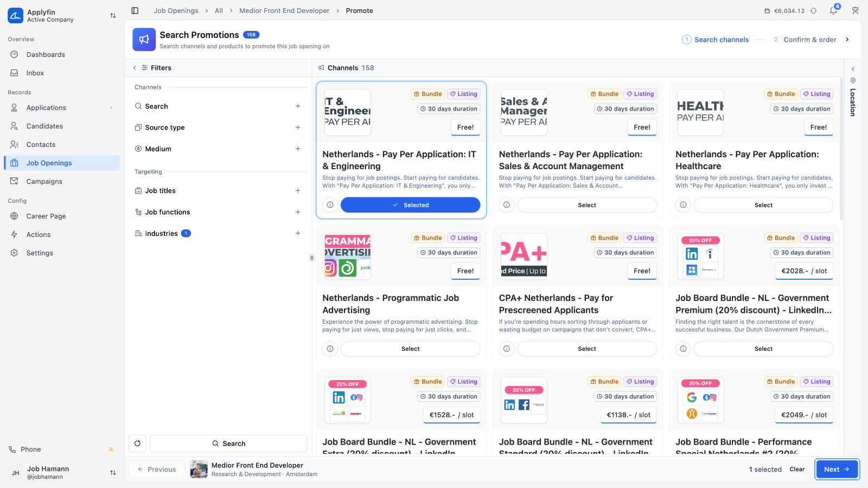Click the phone status indicator icon
868x488 pixels.
pyautogui.click(x=111, y=450)
